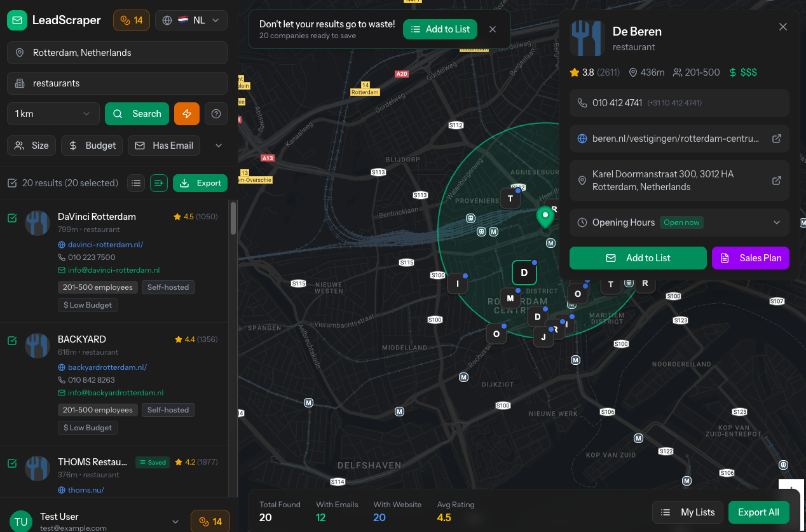The image size is (806, 532).
Task: Click the orange lightning quick-search icon
Action: coord(187,114)
